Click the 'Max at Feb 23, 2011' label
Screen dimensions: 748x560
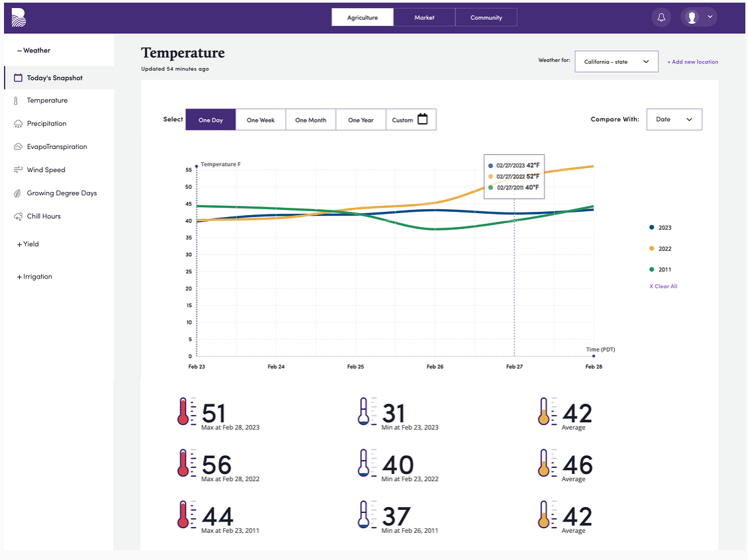click(x=230, y=530)
